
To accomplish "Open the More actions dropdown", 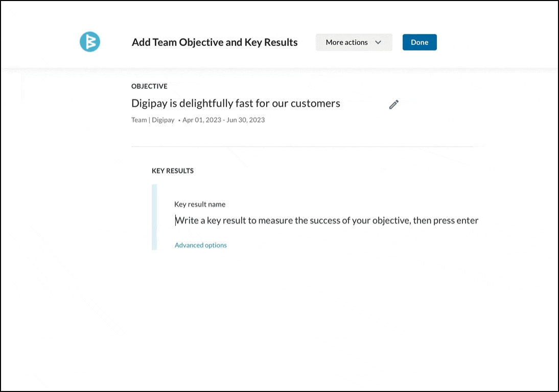I will pos(354,42).
